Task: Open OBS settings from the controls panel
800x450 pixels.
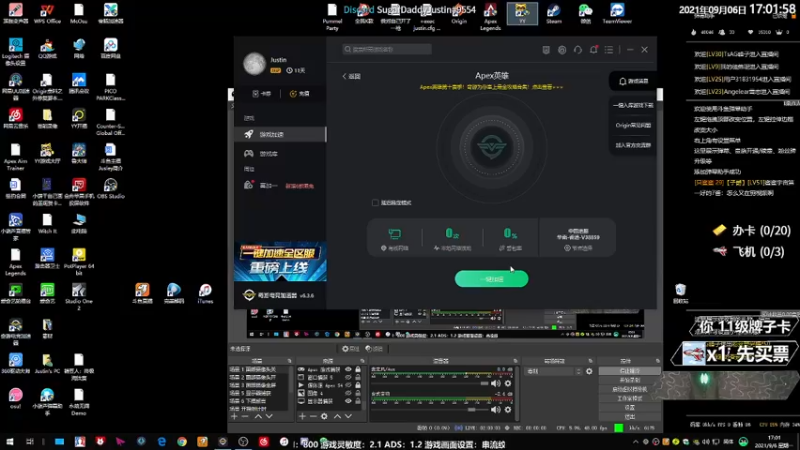Action: click(x=629, y=408)
